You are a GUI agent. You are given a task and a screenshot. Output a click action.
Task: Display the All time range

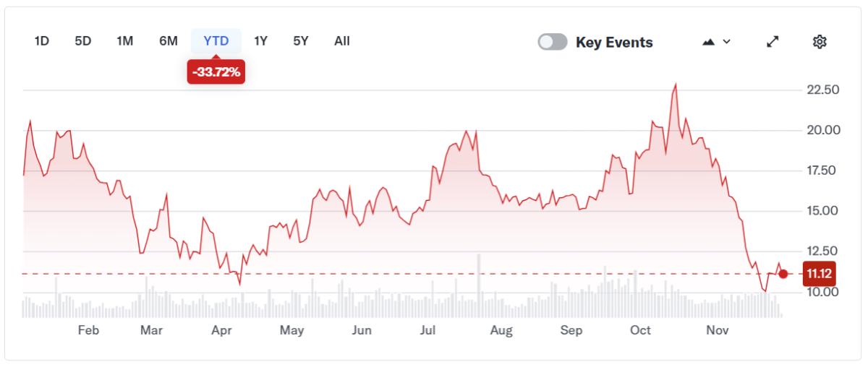342,41
